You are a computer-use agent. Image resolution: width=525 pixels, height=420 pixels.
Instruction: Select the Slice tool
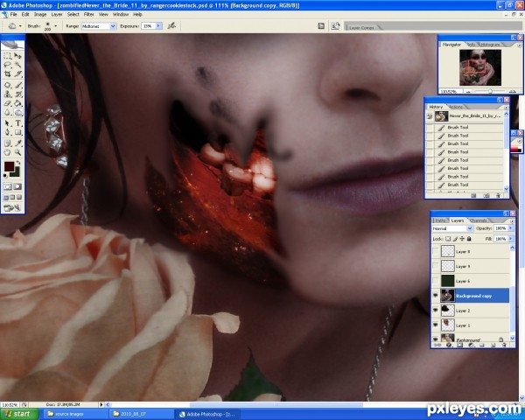(17, 73)
